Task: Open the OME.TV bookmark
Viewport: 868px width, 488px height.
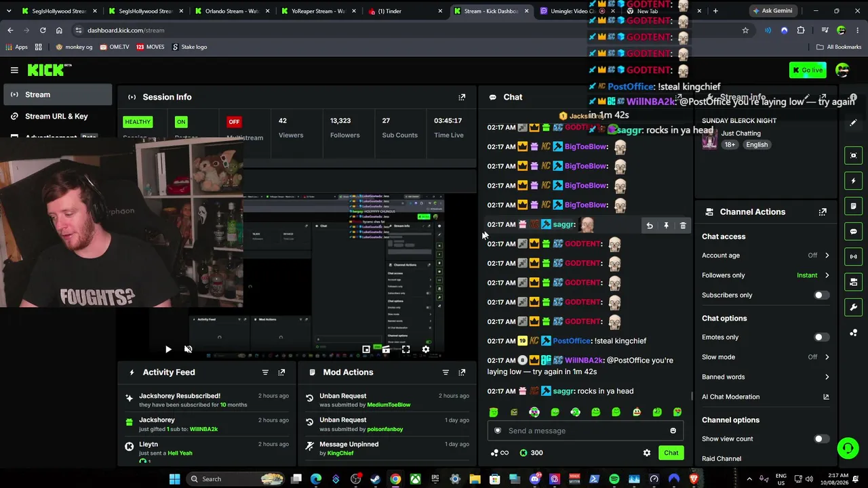Action: [114, 47]
